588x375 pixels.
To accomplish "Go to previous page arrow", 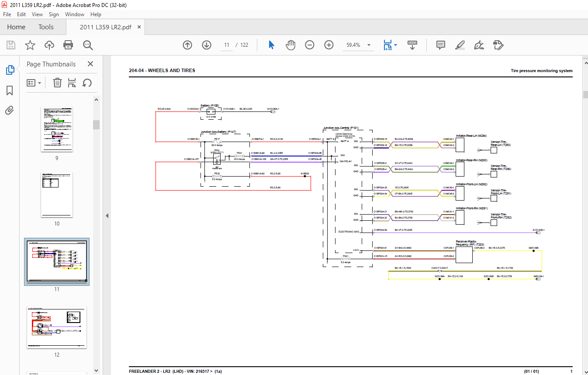I will (187, 45).
